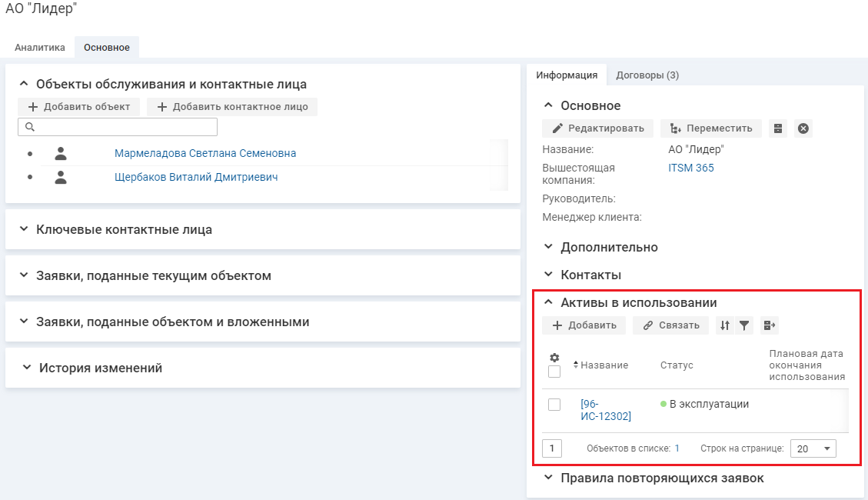Image resolution: width=868 pixels, height=500 pixels.
Task: Click the person icon beside Щербаков Виталий Дмитриевич
Action: (x=61, y=177)
